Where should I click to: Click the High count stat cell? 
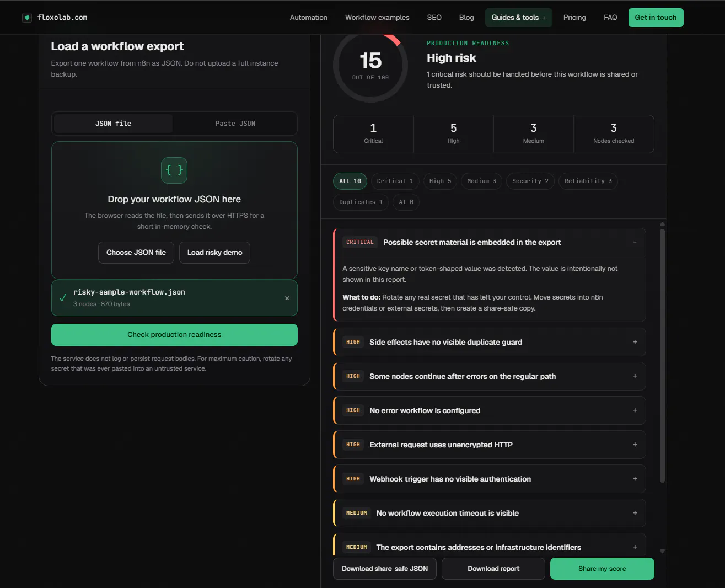click(453, 133)
